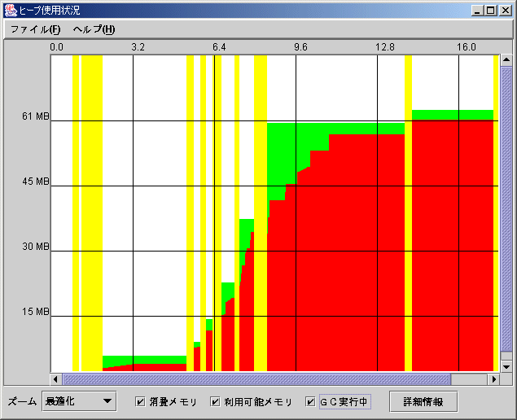Click the vertical scrollbar up arrow
517x420 pixels.
tap(506, 62)
